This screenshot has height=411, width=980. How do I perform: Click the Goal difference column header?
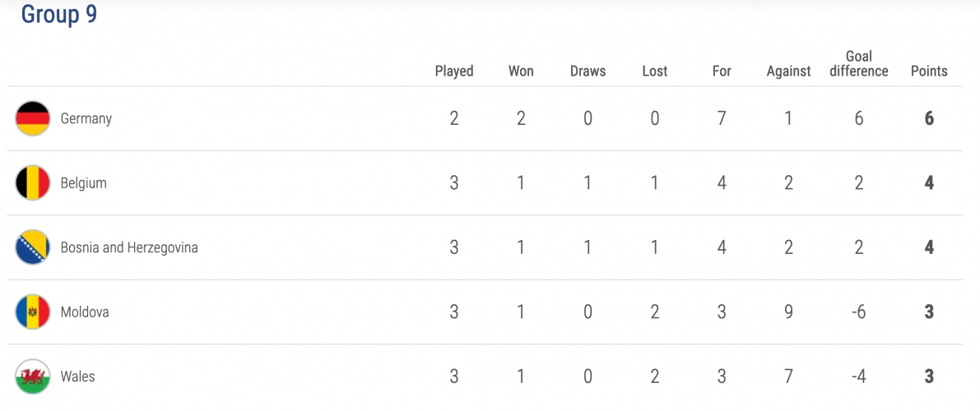click(x=859, y=64)
